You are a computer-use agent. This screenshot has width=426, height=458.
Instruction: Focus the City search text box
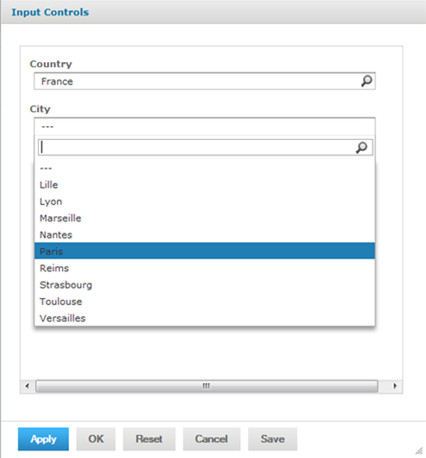(205, 147)
